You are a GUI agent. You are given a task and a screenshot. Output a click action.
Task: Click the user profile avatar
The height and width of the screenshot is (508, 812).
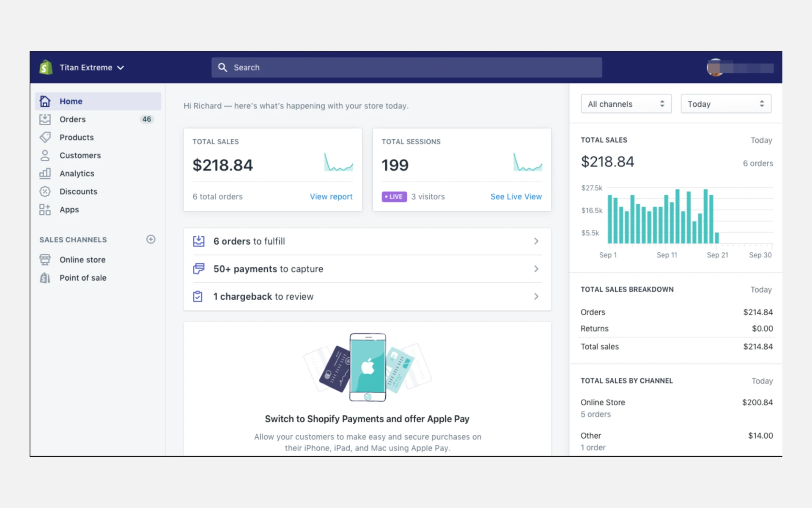715,68
